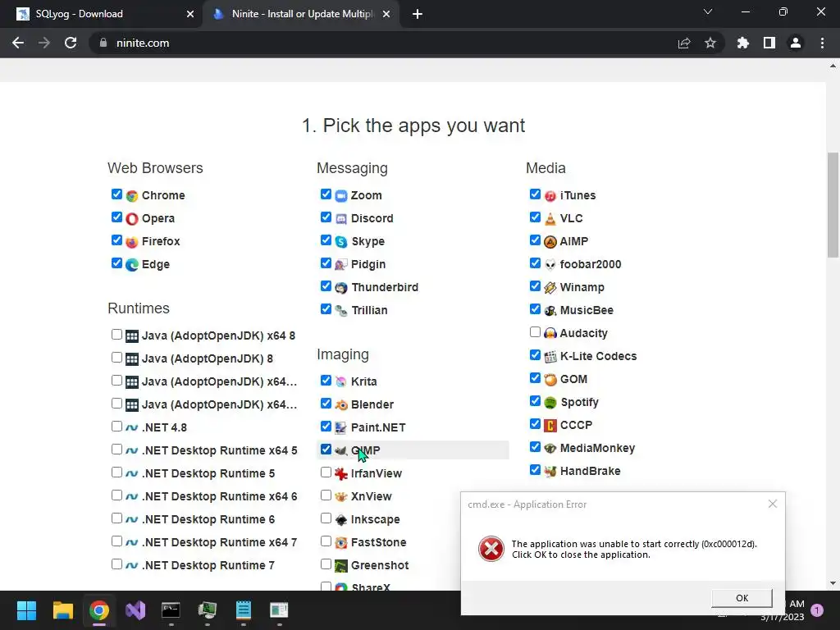Screen dimensions: 840x630
Task: Check the FastStone checkbox
Action: point(326,541)
